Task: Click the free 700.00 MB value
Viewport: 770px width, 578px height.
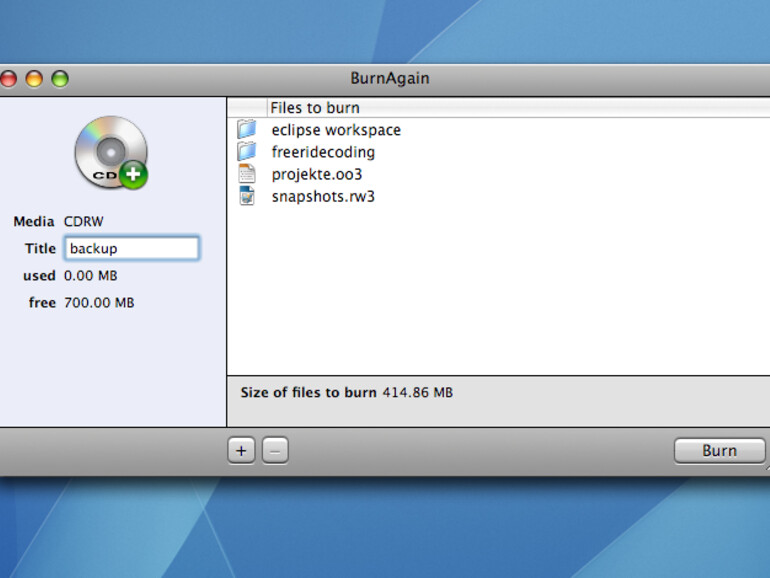Action: tap(99, 303)
